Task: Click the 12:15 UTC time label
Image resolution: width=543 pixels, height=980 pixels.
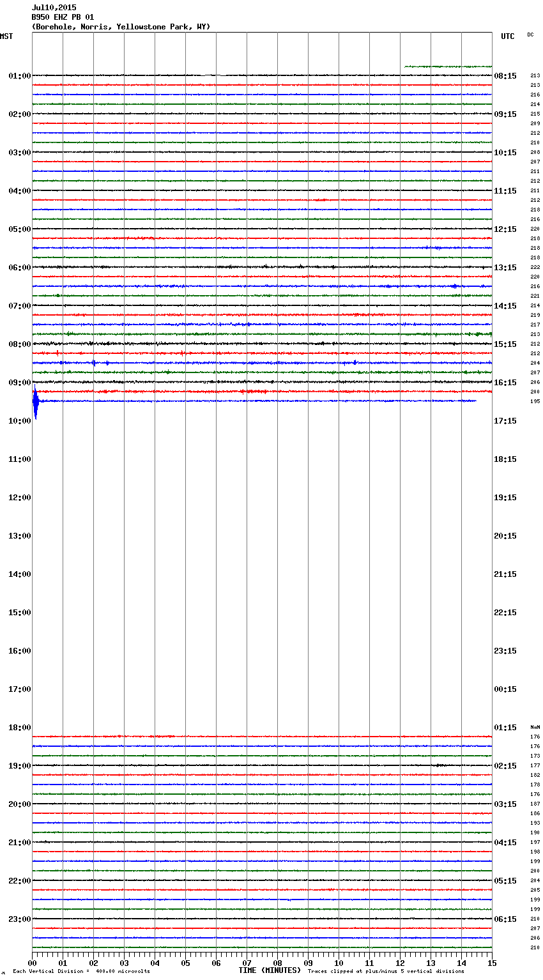Action: point(505,229)
